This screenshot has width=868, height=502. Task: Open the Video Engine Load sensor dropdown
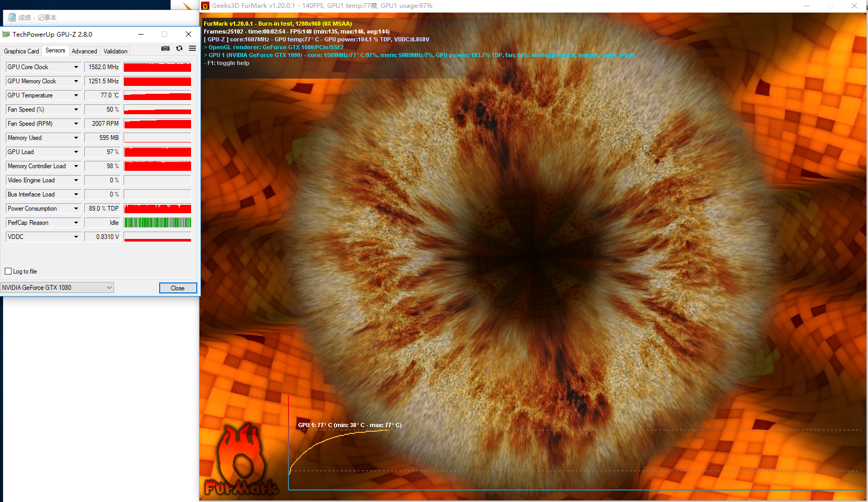[76, 180]
